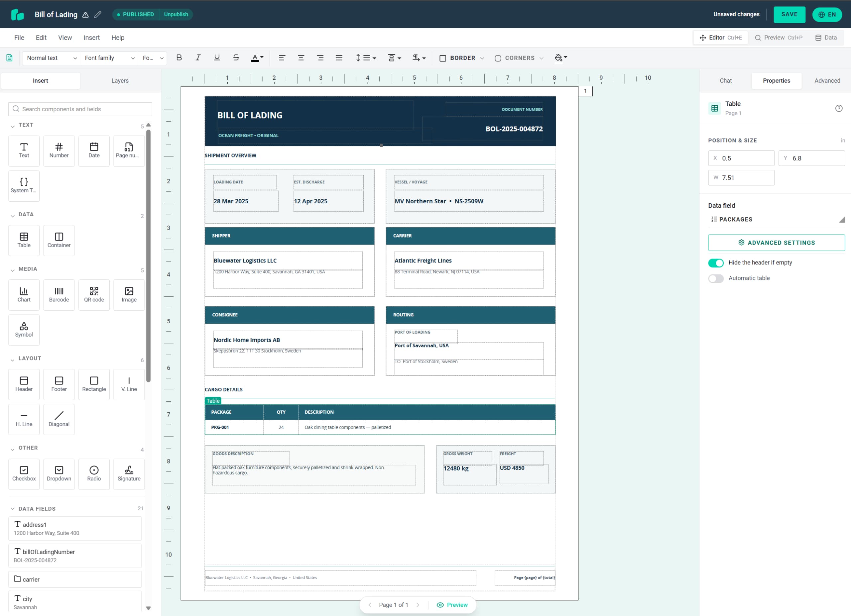The height and width of the screenshot is (616, 851).
Task: Switch to the Chat tab
Action: [x=725, y=81]
